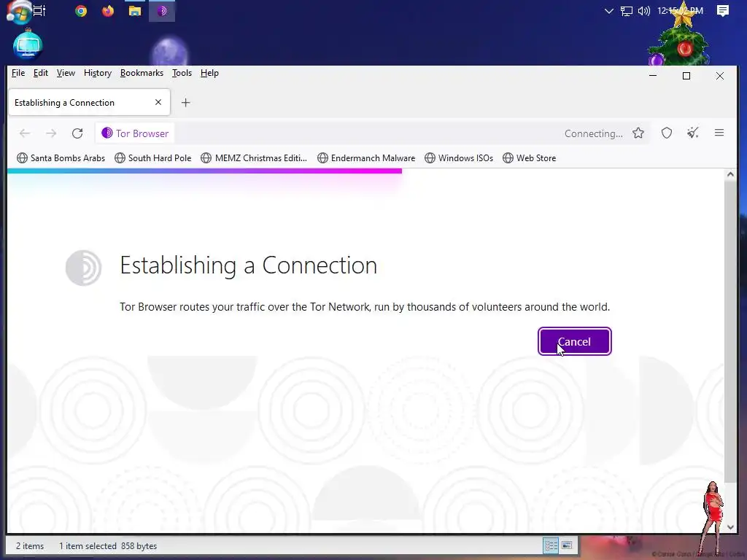Select the Establishing a Connection tab
Screen dimensions: 747x560
89,102
